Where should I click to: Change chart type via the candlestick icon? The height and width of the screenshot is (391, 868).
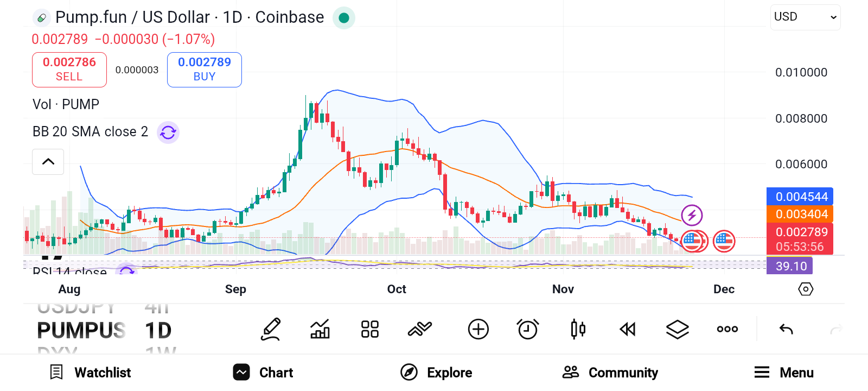pos(578,329)
